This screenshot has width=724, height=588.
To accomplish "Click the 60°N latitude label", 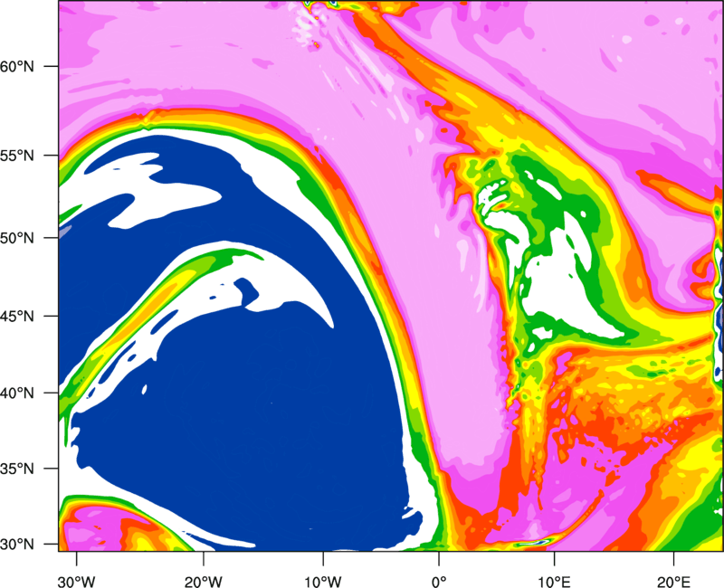I will [x=17, y=66].
